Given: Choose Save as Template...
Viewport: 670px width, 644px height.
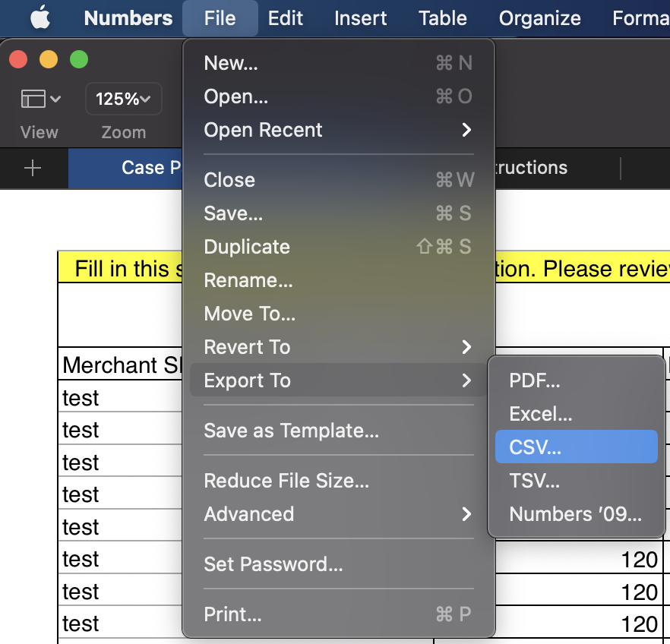Looking at the screenshot, I should 339,431.
